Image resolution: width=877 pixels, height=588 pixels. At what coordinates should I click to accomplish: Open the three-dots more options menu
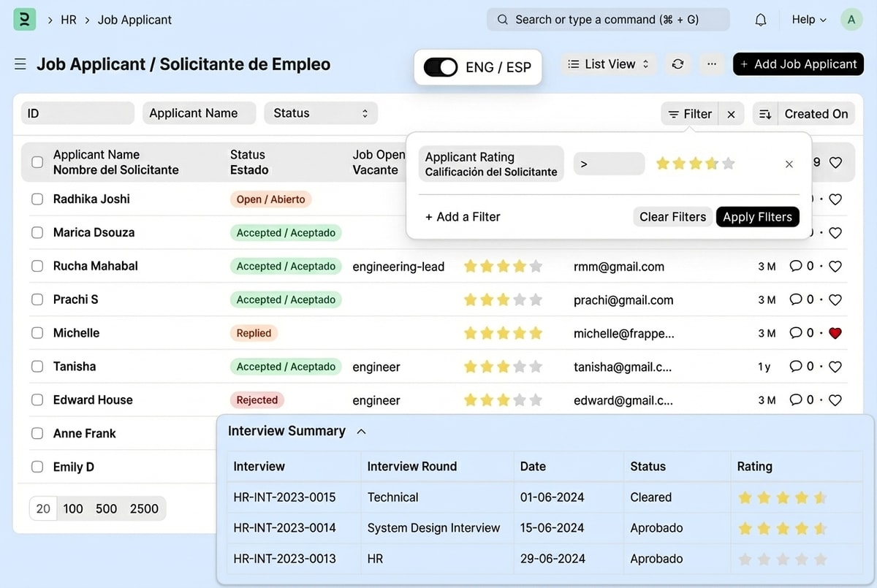coord(711,64)
